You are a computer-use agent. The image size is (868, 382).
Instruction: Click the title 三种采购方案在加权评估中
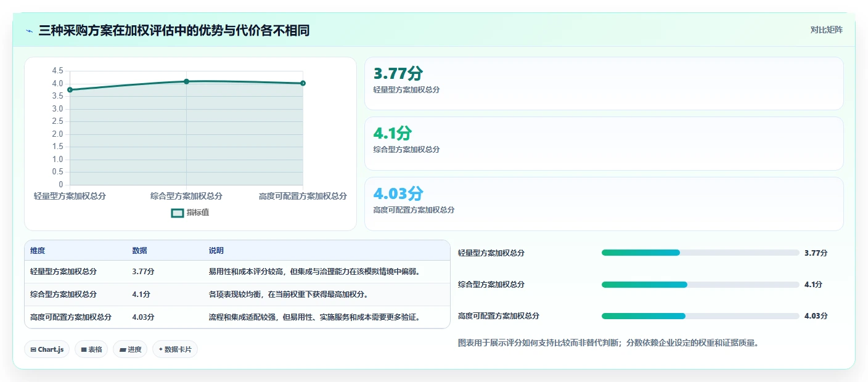coord(174,30)
